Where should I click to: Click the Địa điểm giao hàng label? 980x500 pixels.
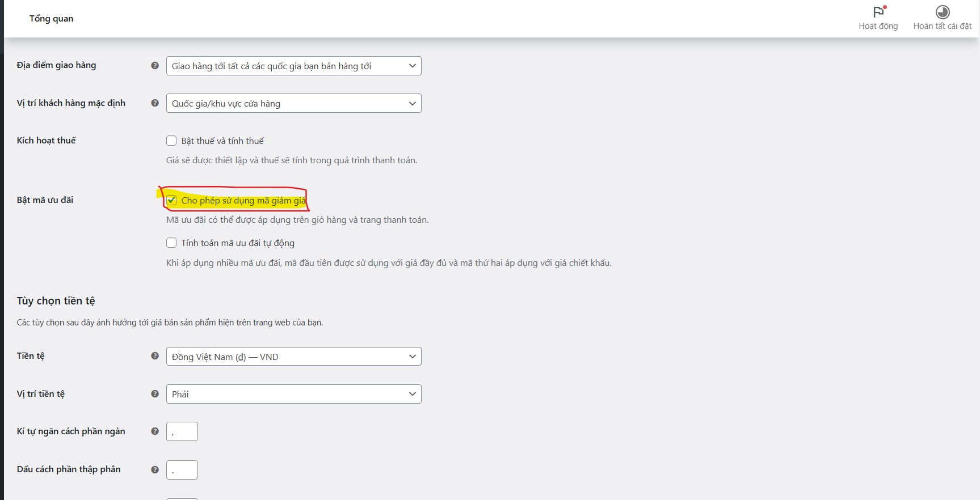click(56, 65)
